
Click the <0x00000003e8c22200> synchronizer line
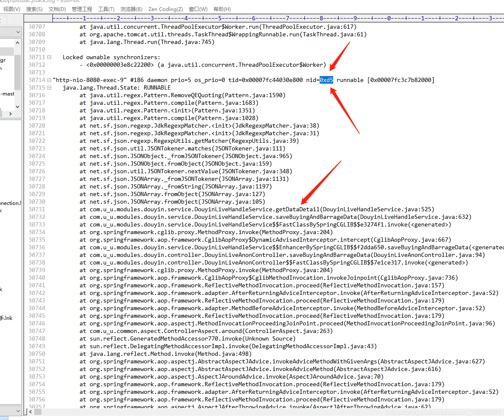click(203, 65)
